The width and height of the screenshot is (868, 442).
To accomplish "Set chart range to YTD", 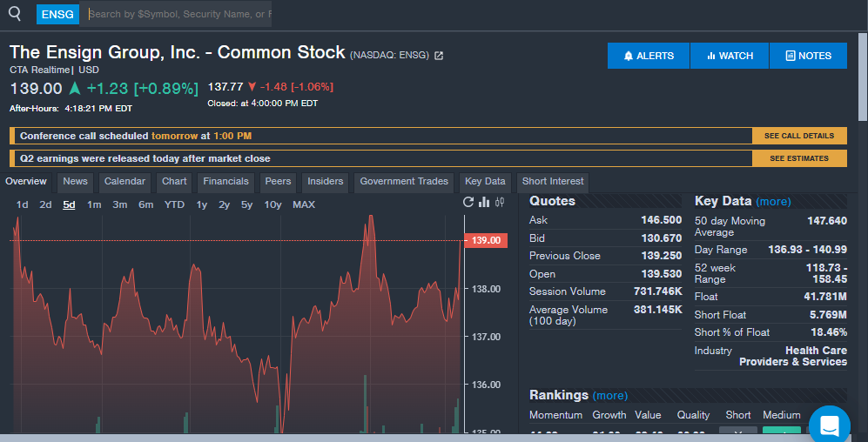I will 174,204.
